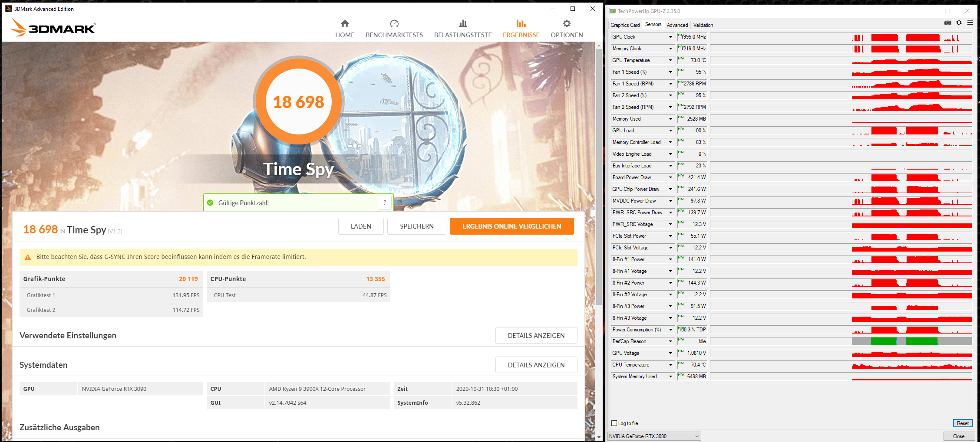The width and height of the screenshot is (980, 442).
Task: Click the Benchmarktests gauge icon
Action: (x=394, y=23)
